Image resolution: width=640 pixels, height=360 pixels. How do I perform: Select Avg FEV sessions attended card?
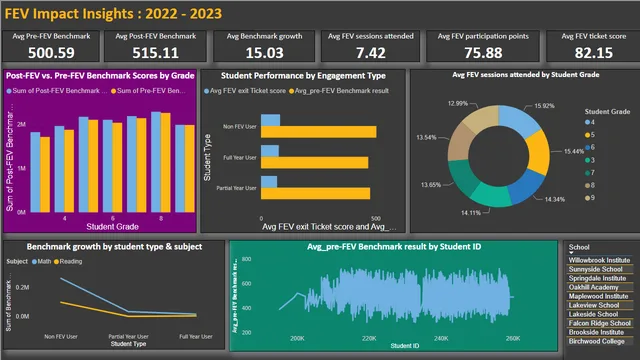371,46
